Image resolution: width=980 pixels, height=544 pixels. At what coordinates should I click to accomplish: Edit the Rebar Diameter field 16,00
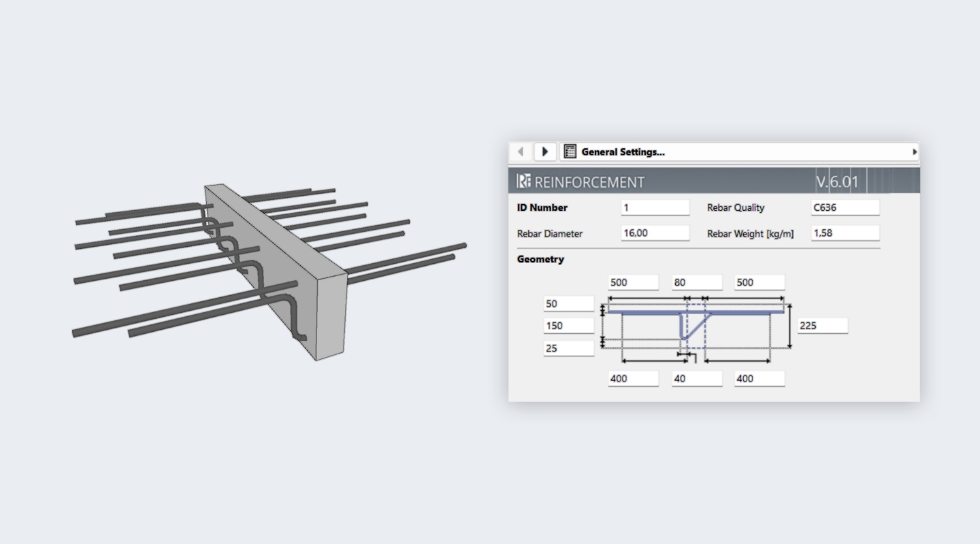tap(655, 233)
